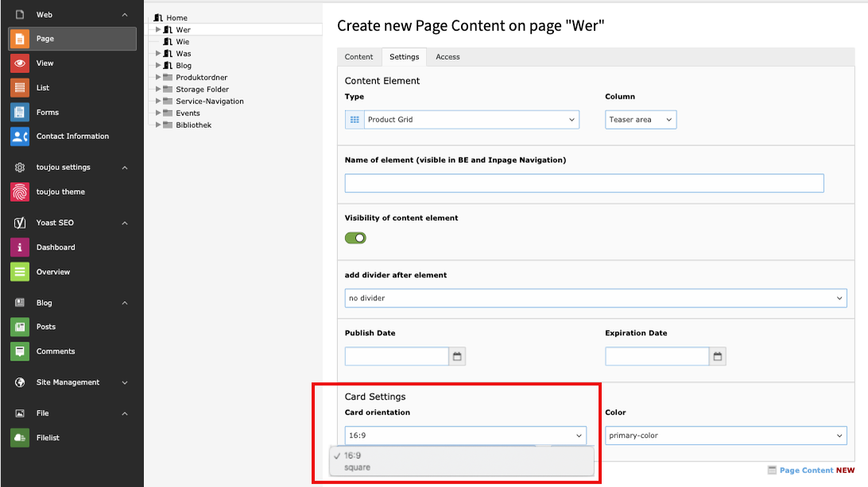Open the Page module icon
This screenshot has height=487, width=868.
click(x=20, y=39)
